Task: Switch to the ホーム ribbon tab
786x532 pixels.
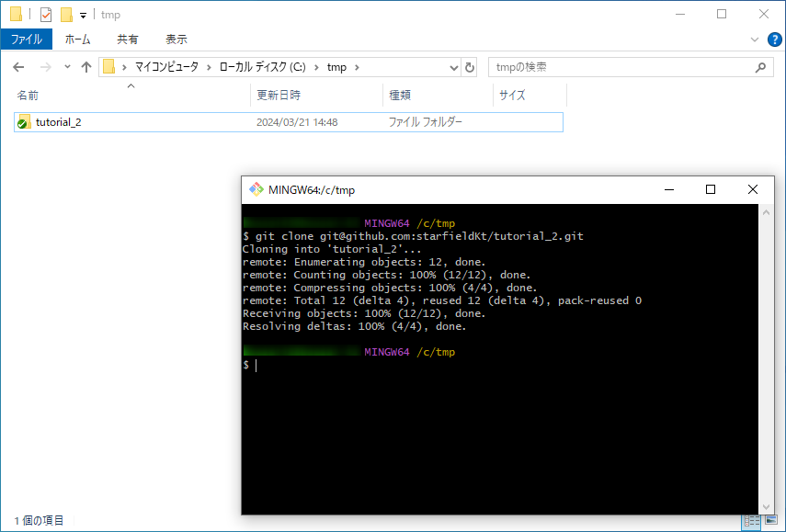Action: (77, 40)
